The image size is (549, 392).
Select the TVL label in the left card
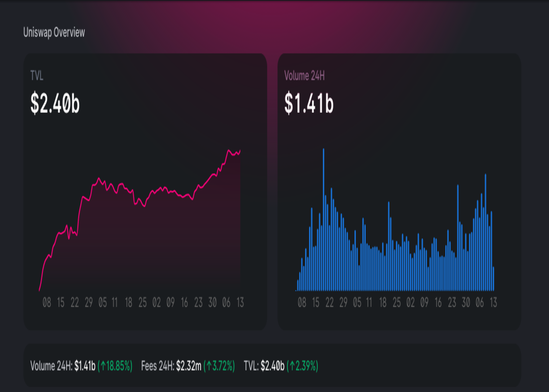click(x=37, y=76)
